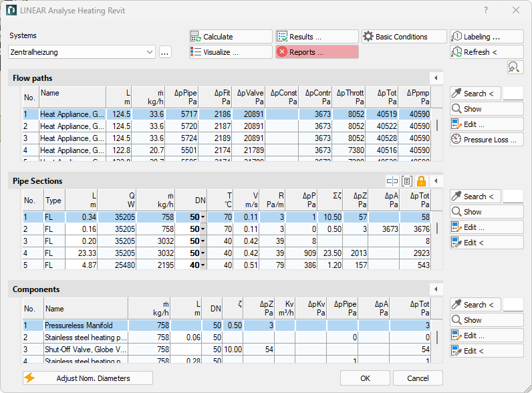
Task: Select Shut-Off Valve, Globe V... component
Action: click(x=227, y=349)
